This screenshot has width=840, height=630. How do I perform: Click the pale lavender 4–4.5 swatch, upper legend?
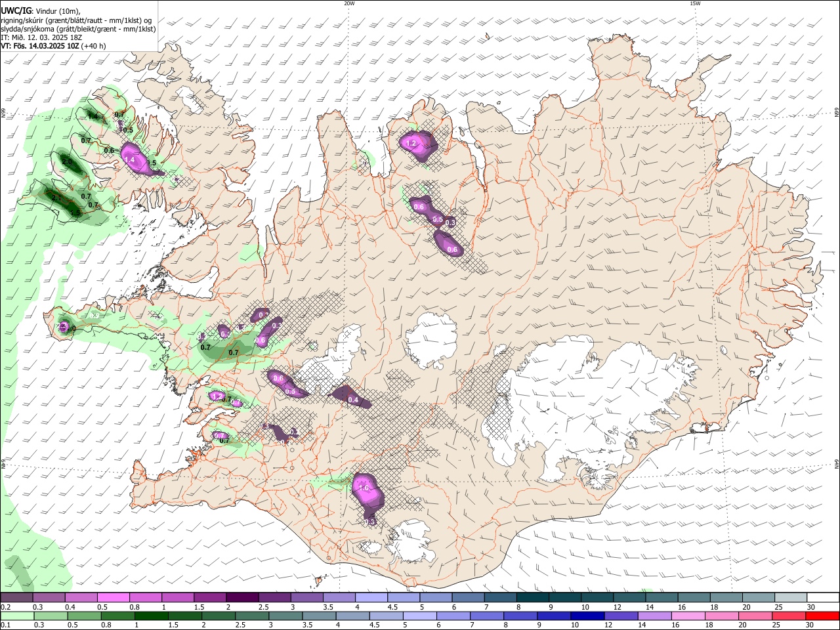(x=371, y=598)
